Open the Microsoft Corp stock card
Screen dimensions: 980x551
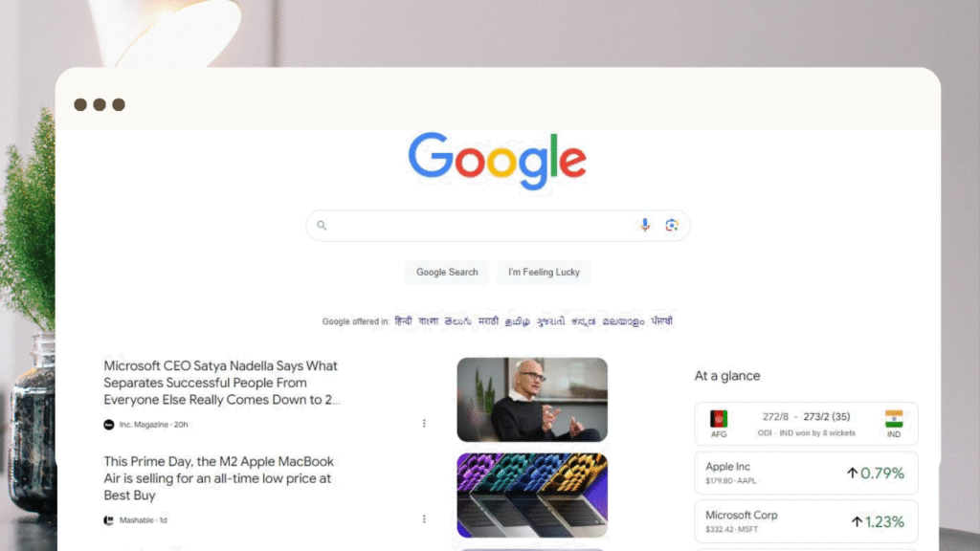pyautogui.click(x=806, y=521)
